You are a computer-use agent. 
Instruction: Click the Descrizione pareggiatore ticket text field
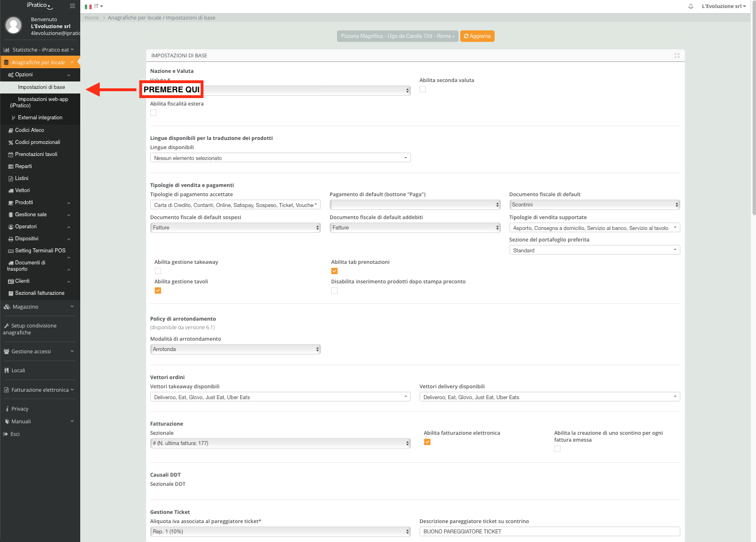click(x=549, y=532)
